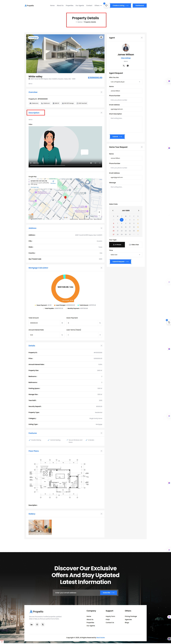Expand the Others nav menu
171x644 pixels.
(98, 6)
